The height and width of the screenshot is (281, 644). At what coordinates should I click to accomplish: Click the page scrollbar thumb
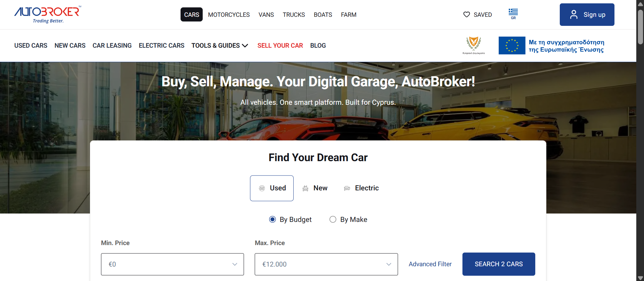click(640, 27)
